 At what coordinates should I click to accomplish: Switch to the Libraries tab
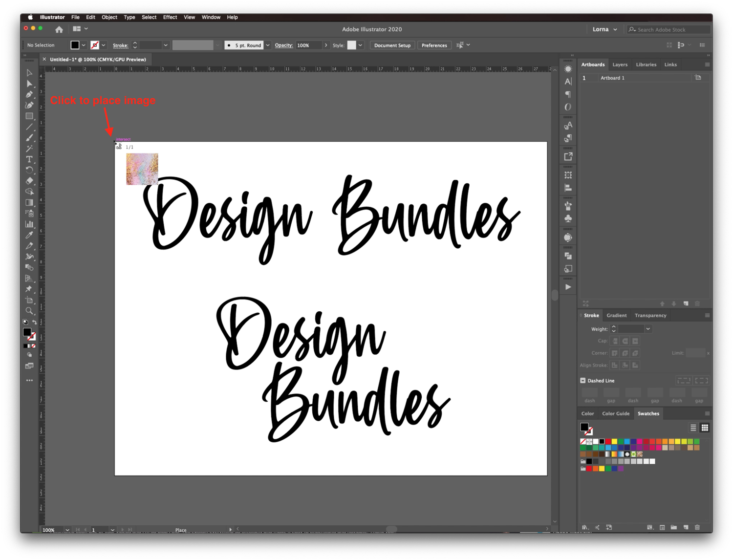(646, 65)
